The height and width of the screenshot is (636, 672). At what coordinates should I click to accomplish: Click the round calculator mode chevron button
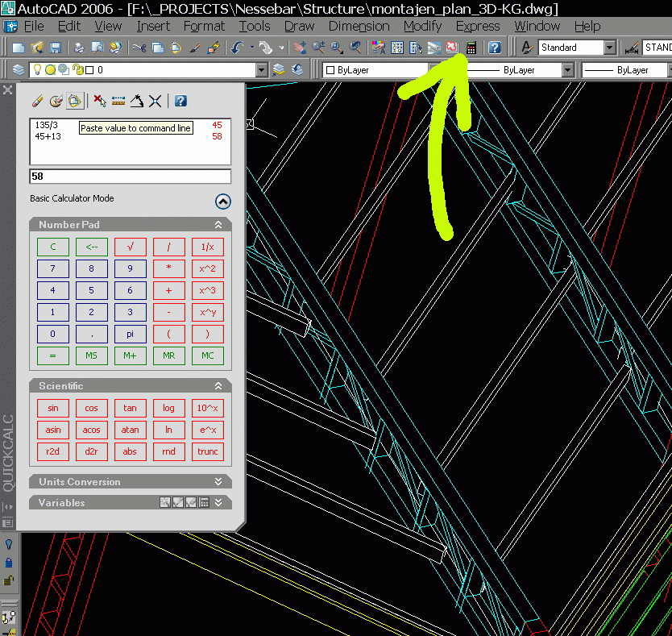[x=223, y=202]
